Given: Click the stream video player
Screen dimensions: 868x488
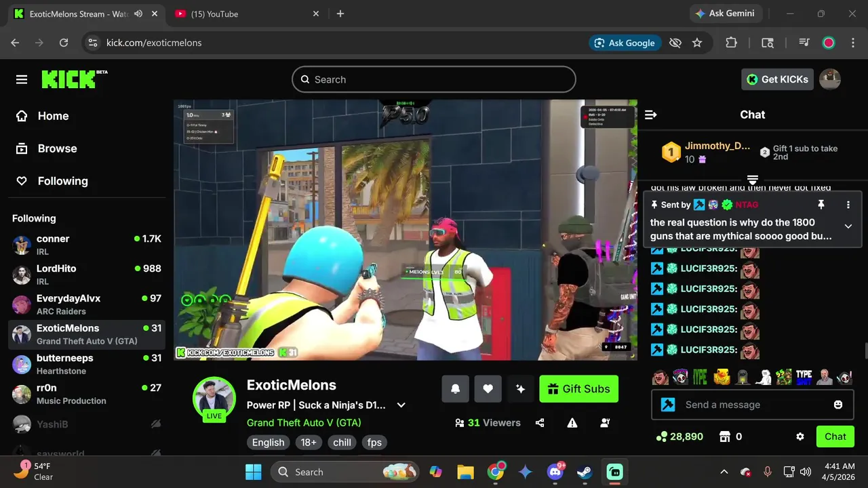Looking at the screenshot, I should click(x=406, y=230).
